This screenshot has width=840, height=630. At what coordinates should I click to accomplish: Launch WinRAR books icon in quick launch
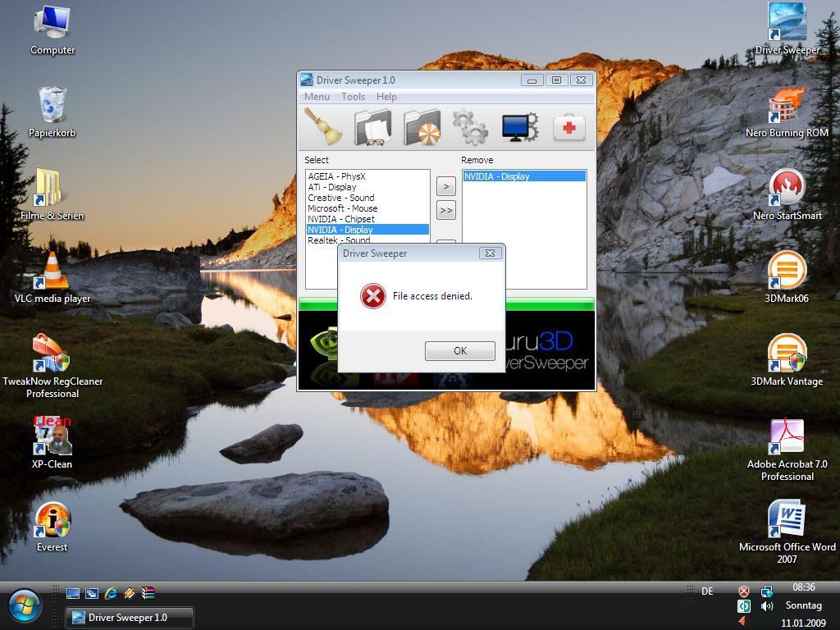point(148,593)
